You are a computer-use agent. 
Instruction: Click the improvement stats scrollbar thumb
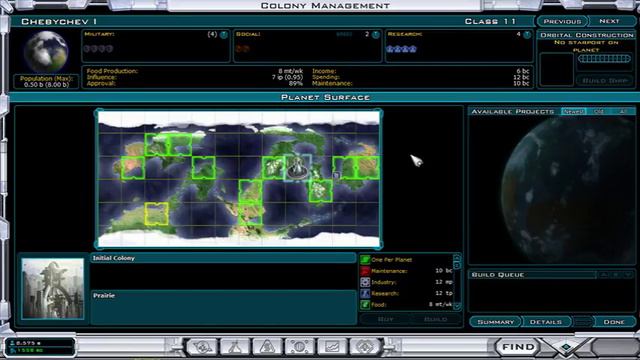457,265
